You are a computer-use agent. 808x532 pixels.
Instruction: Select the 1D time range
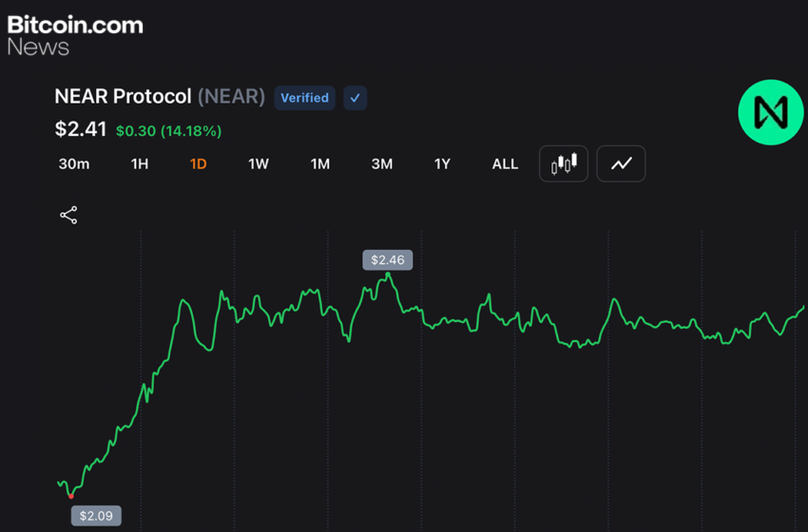(199, 163)
